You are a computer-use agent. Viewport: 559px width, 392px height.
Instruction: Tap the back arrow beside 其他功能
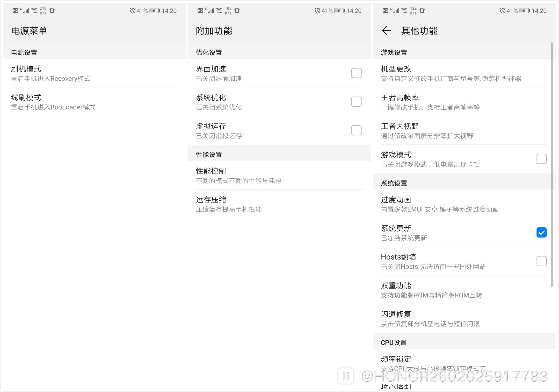click(387, 31)
